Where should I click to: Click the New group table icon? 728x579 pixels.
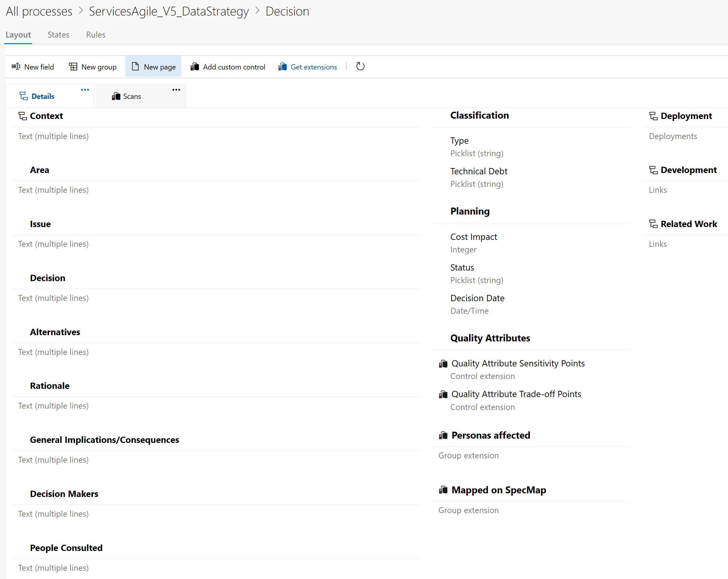[x=73, y=67]
